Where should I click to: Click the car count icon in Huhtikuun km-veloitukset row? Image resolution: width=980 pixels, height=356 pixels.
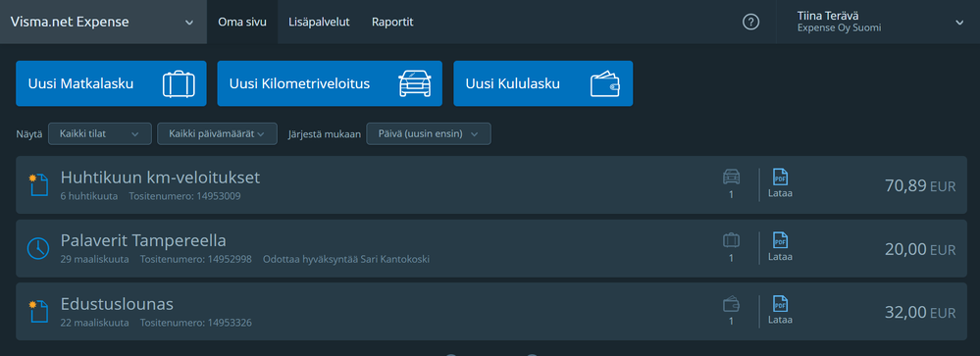click(x=731, y=177)
